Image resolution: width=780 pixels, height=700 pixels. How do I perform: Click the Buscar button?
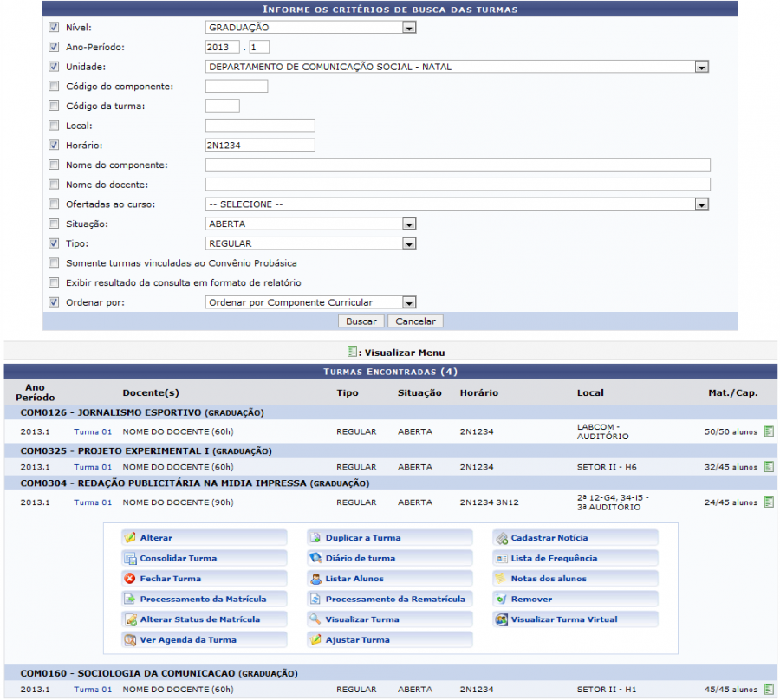tap(361, 321)
